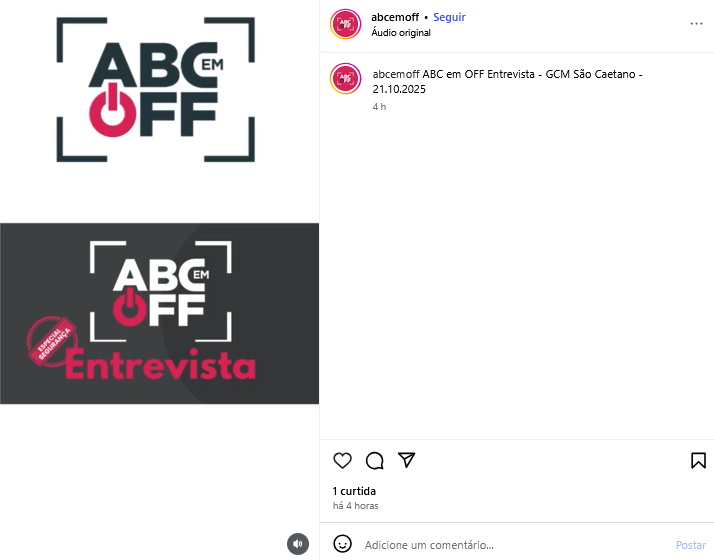Open the emoji picker smiley icon

click(342, 544)
